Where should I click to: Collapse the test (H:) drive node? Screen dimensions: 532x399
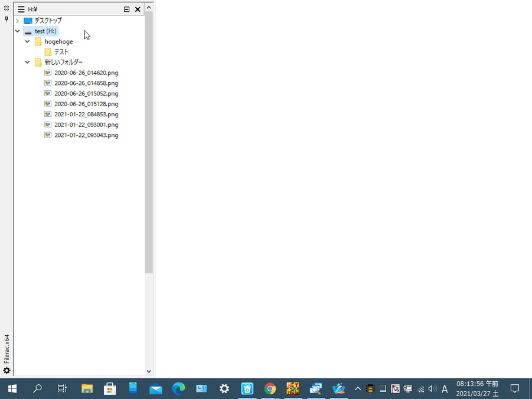click(18, 31)
